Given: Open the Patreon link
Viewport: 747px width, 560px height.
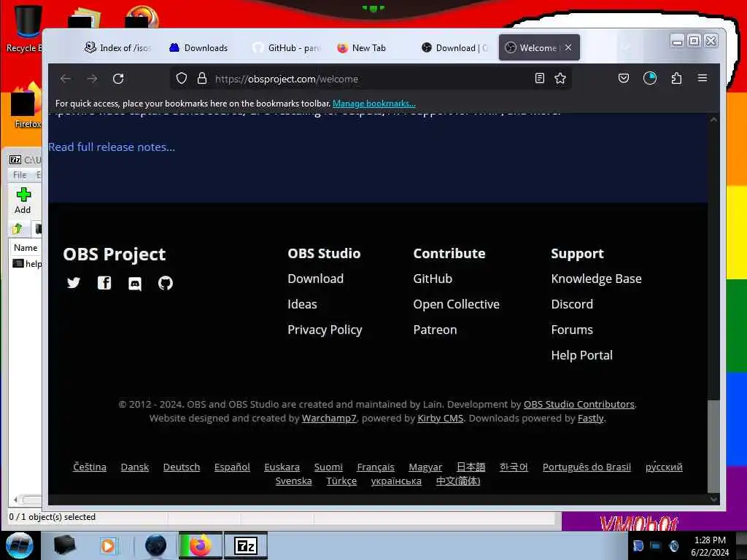Looking at the screenshot, I should click(435, 330).
